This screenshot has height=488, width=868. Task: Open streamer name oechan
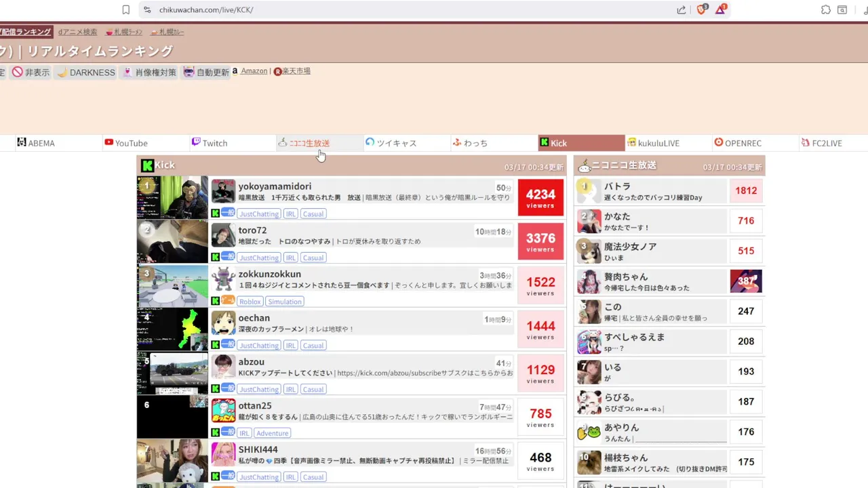pos(254,318)
